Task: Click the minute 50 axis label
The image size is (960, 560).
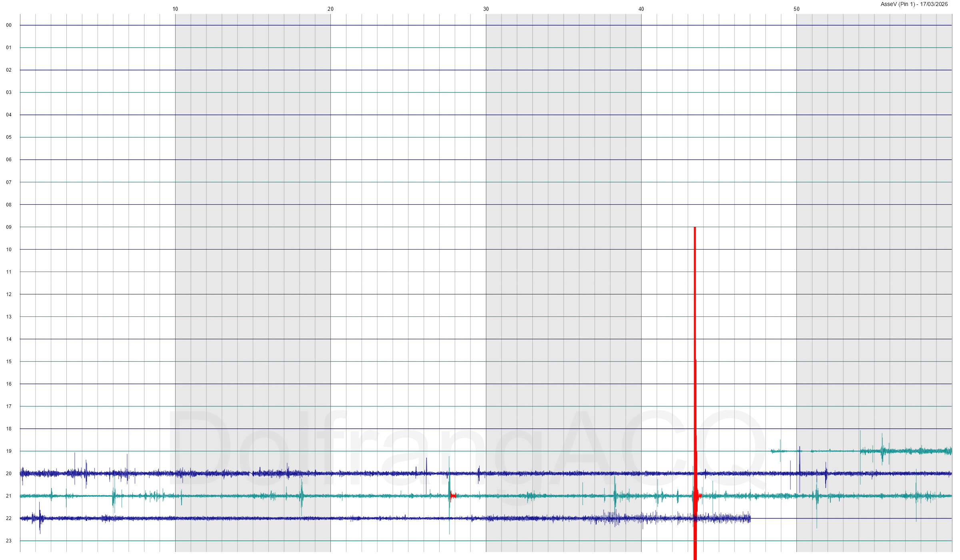Action: 796,9
